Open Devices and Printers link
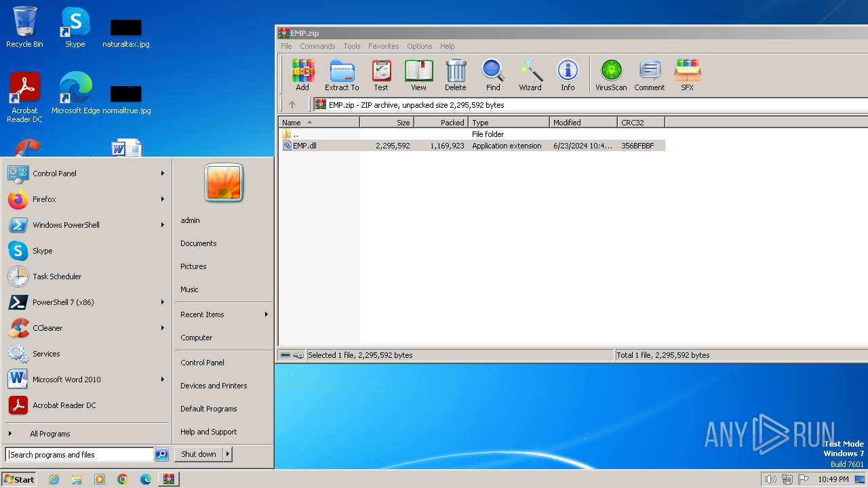Image resolution: width=868 pixels, height=488 pixels. (x=214, y=386)
